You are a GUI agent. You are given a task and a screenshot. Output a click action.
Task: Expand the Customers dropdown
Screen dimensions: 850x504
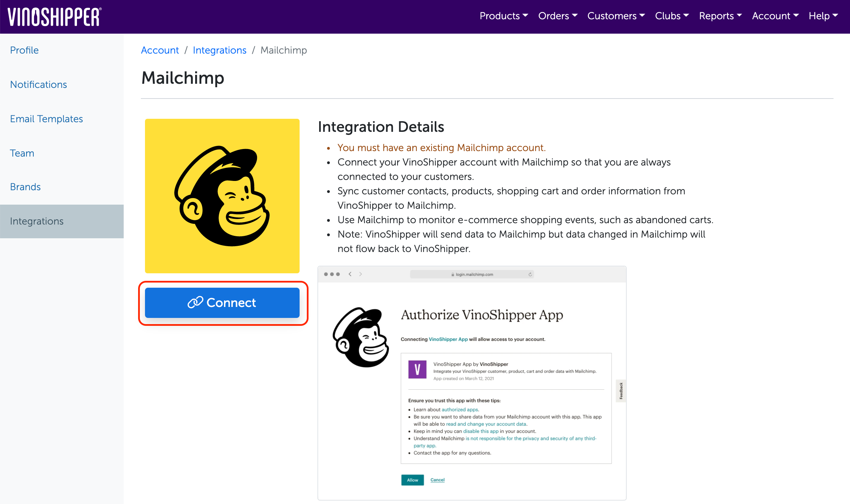tap(616, 16)
